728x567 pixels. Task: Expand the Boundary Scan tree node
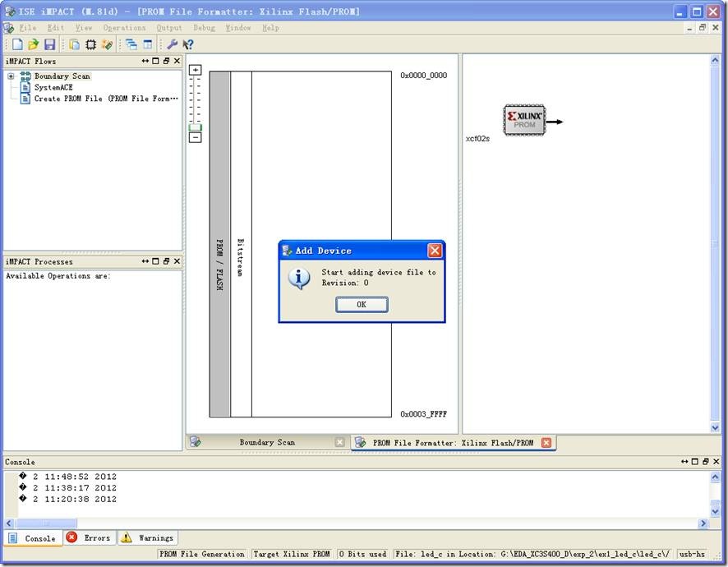tap(12, 76)
